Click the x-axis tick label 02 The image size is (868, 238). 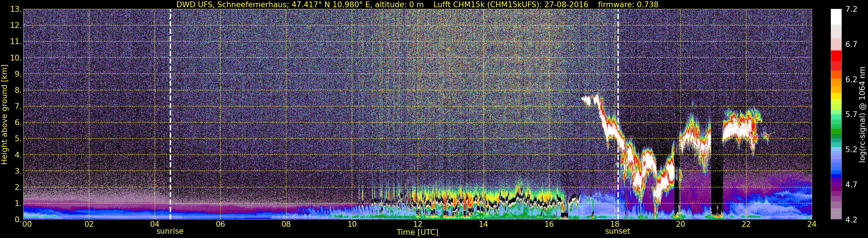tap(89, 224)
